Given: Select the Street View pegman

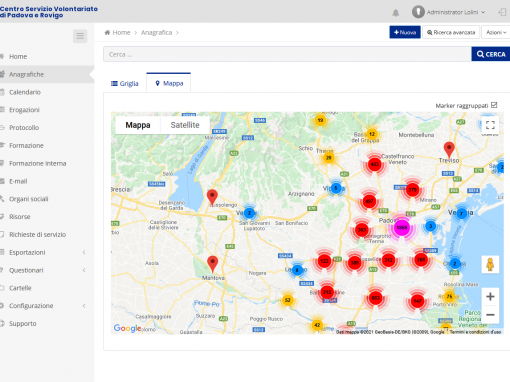Looking at the screenshot, I should click(x=490, y=264).
